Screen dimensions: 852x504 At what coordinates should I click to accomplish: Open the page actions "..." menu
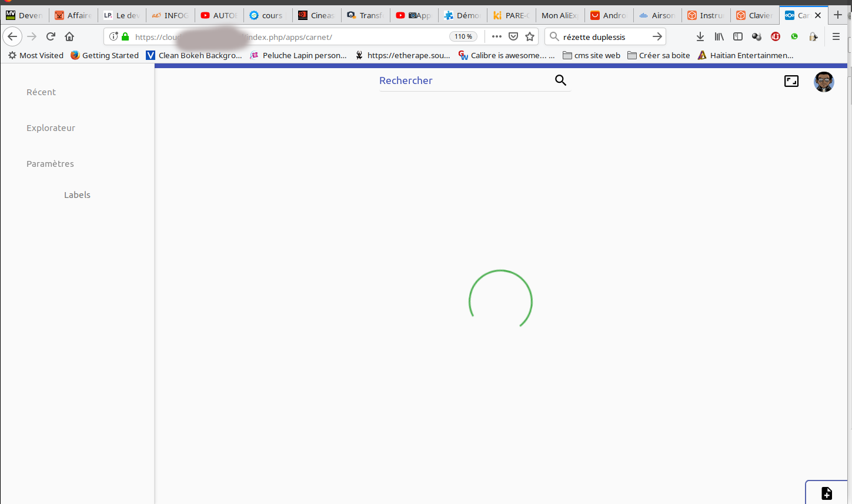(x=496, y=36)
